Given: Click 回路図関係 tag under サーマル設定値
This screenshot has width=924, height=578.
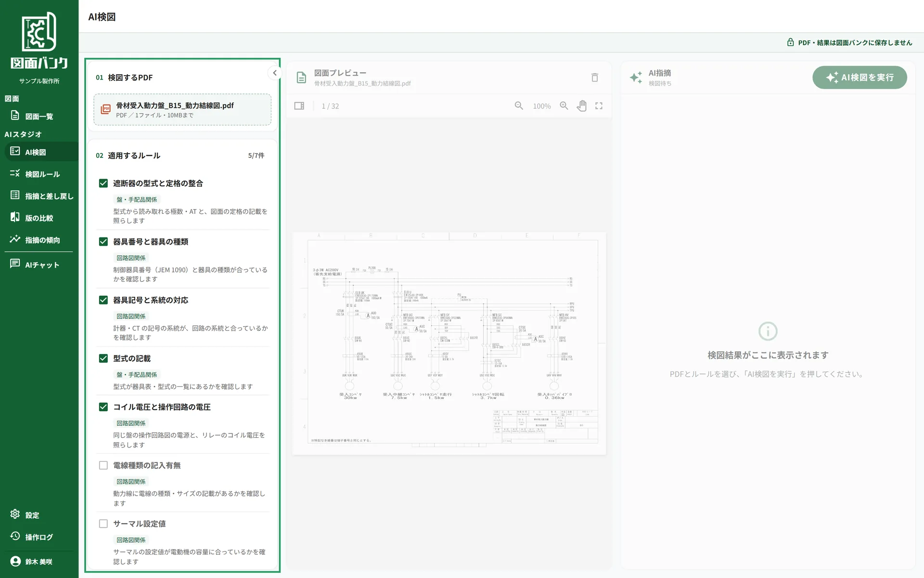Looking at the screenshot, I should [131, 540].
